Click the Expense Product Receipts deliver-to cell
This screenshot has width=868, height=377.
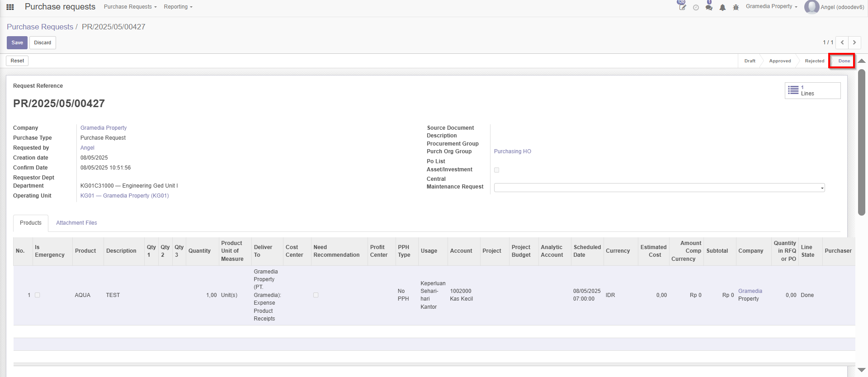click(x=267, y=295)
